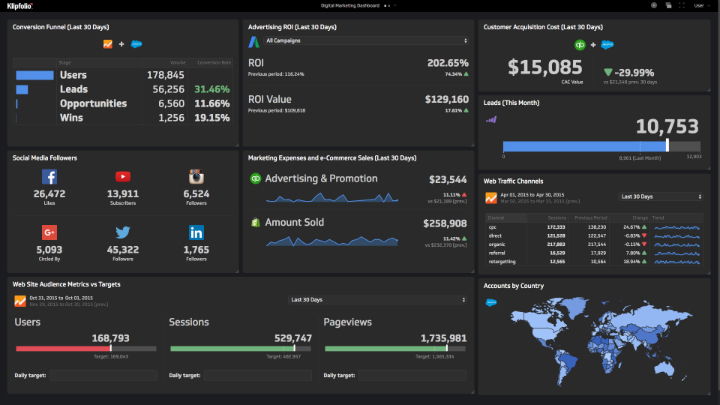Click the Sessions Daily target input field
This screenshot has width=720, height=405.
pos(258,376)
